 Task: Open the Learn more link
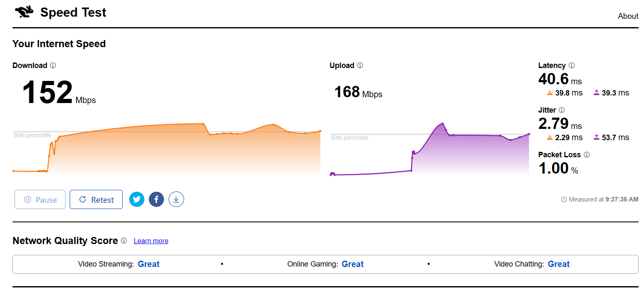click(x=151, y=241)
